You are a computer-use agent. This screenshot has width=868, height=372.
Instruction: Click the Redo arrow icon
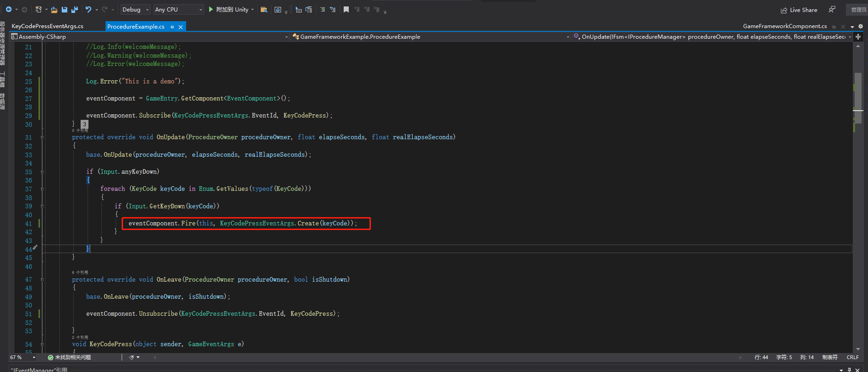tap(105, 9)
